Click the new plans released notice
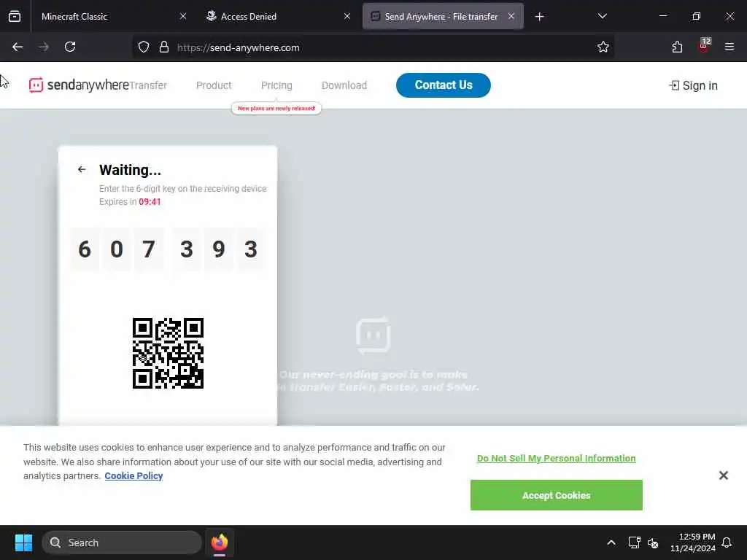This screenshot has width=747, height=560. (276, 109)
